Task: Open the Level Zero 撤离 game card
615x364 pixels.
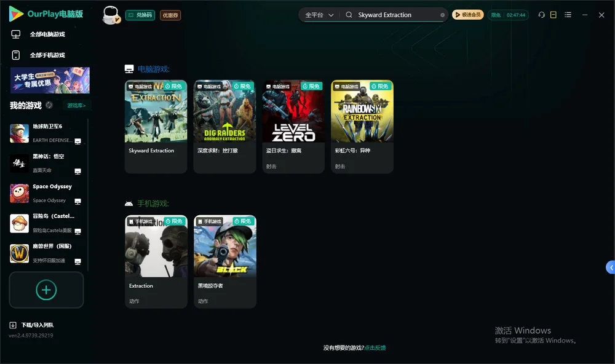Action: (293, 127)
